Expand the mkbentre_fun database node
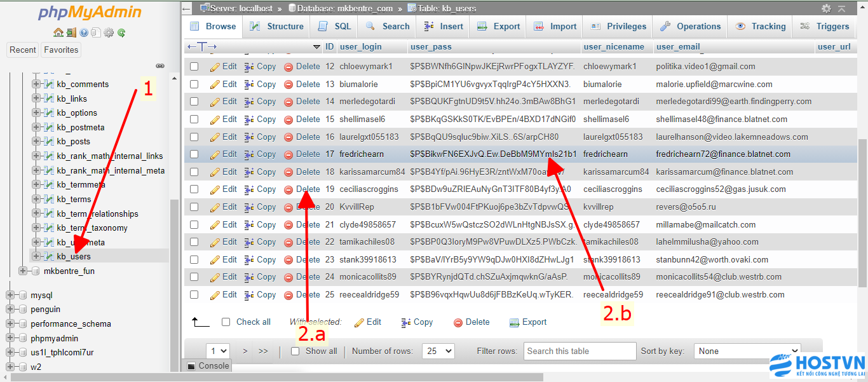The image size is (868, 382). 24,271
